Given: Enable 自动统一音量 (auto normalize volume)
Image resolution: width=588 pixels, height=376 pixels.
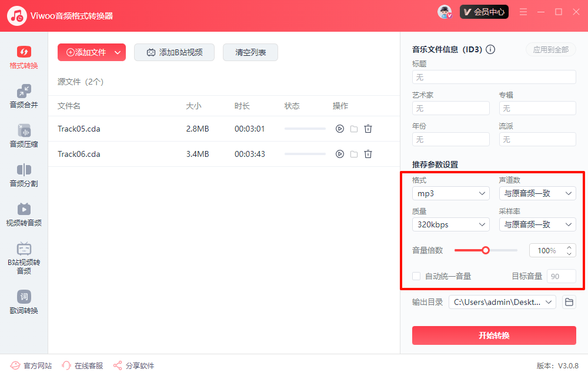Looking at the screenshot, I should tap(416, 276).
